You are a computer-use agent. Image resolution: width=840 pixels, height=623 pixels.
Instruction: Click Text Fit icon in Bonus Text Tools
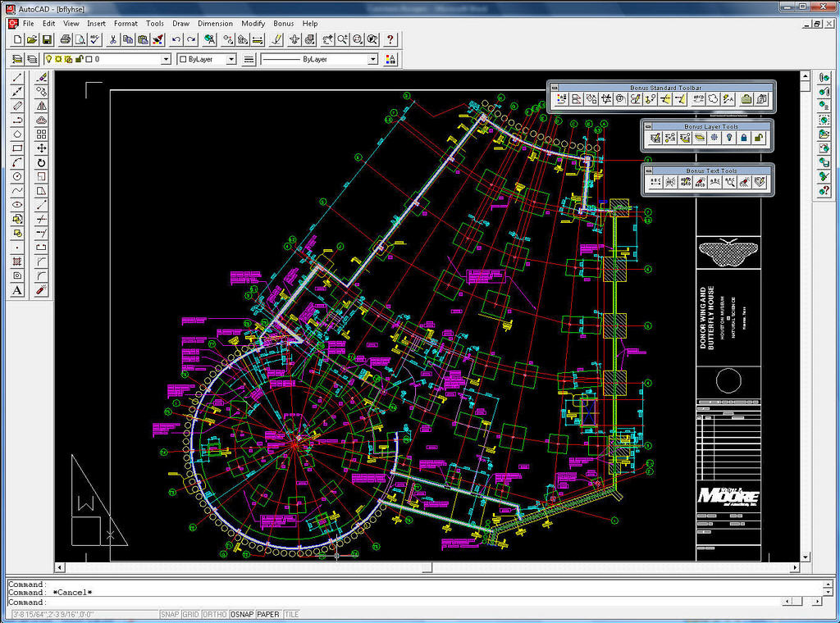tap(655, 183)
